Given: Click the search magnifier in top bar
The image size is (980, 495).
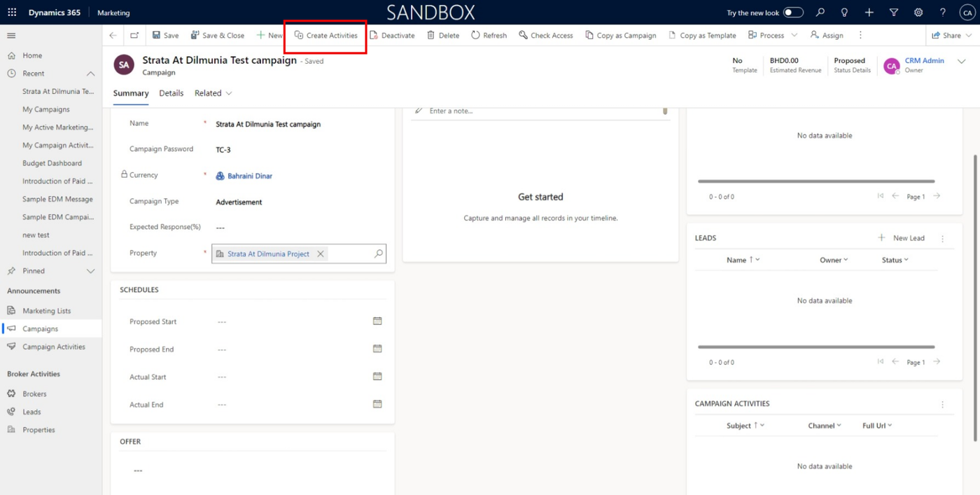Looking at the screenshot, I should [x=820, y=13].
